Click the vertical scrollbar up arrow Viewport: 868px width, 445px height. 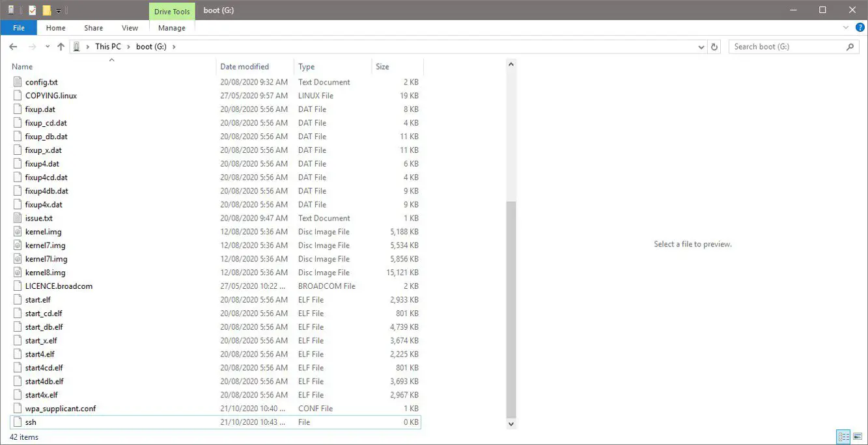(x=511, y=64)
